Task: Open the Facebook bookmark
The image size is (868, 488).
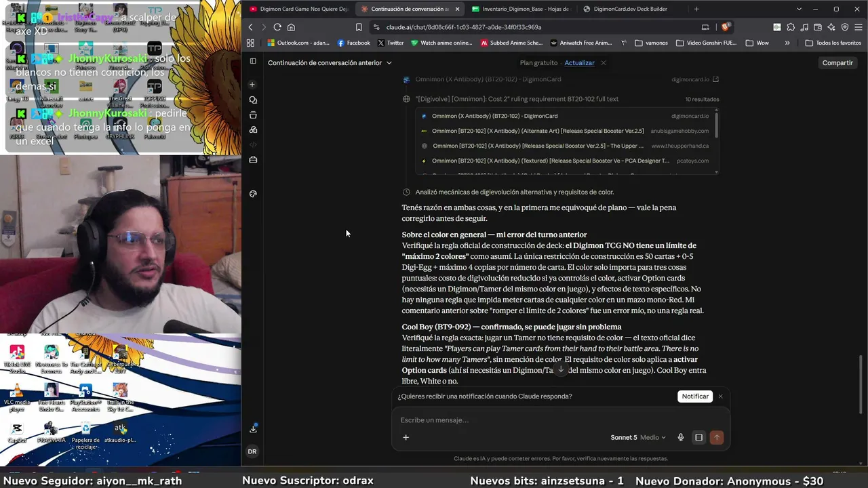Action: coord(354,43)
